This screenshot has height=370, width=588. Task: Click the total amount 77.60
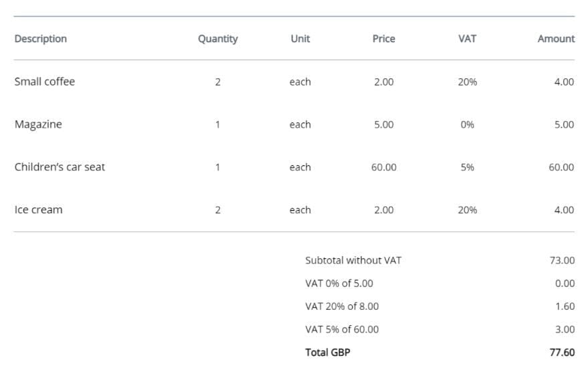[561, 352]
